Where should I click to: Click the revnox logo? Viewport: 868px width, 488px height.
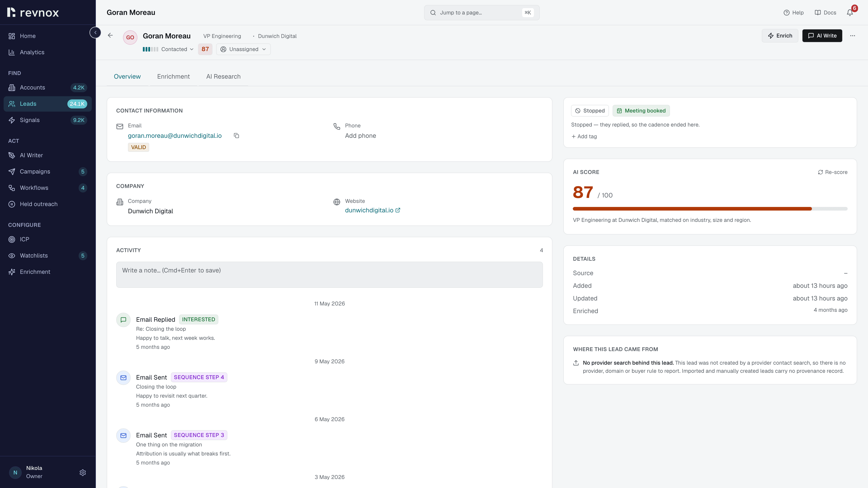(x=33, y=12)
